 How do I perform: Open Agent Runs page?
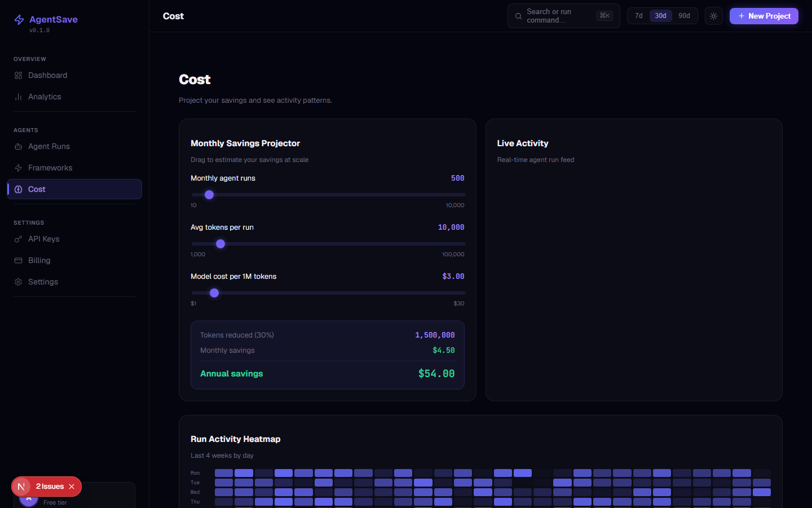point(74,147)
